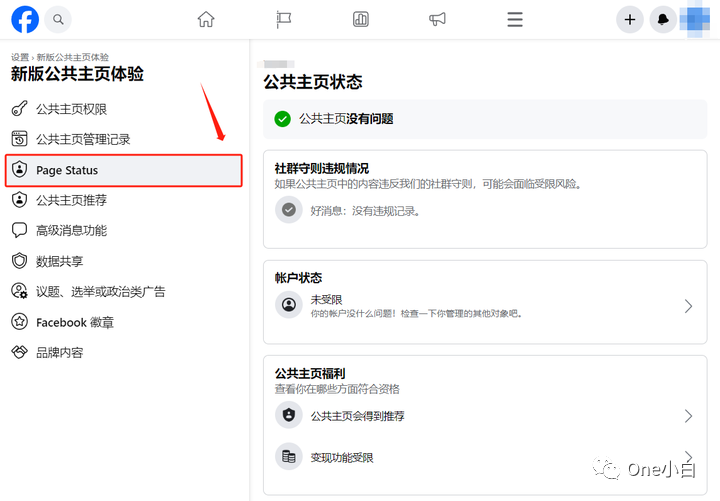Screen dimensions: 720x501
Task: Click the green check status icon
Action: coord(282,119)
